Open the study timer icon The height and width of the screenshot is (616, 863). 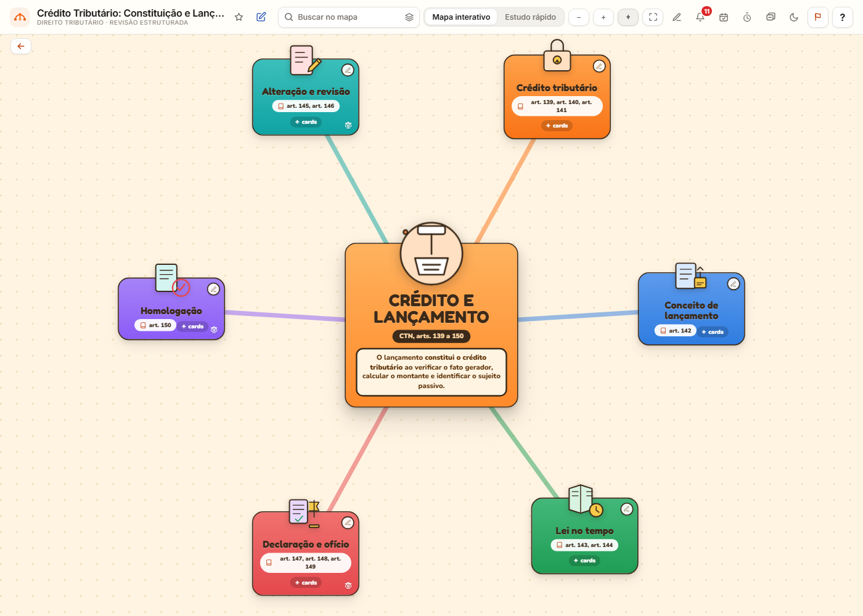point(747,17)
